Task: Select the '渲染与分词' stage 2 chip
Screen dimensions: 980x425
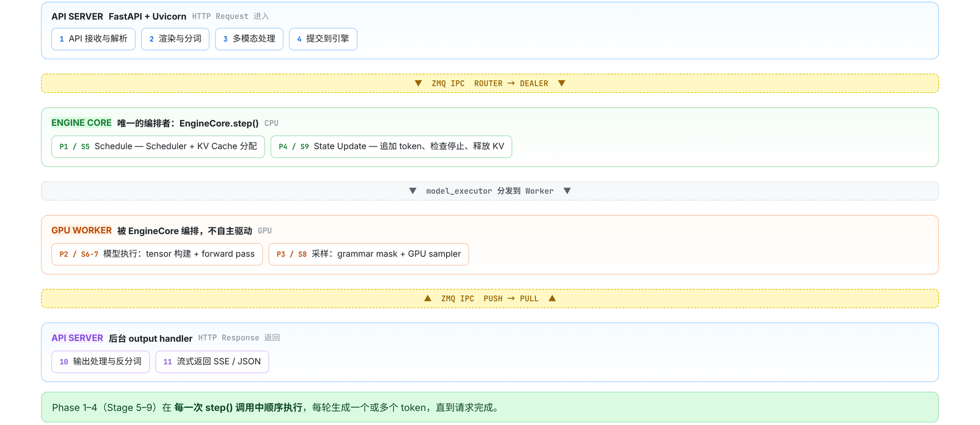Action: point(175,39)
